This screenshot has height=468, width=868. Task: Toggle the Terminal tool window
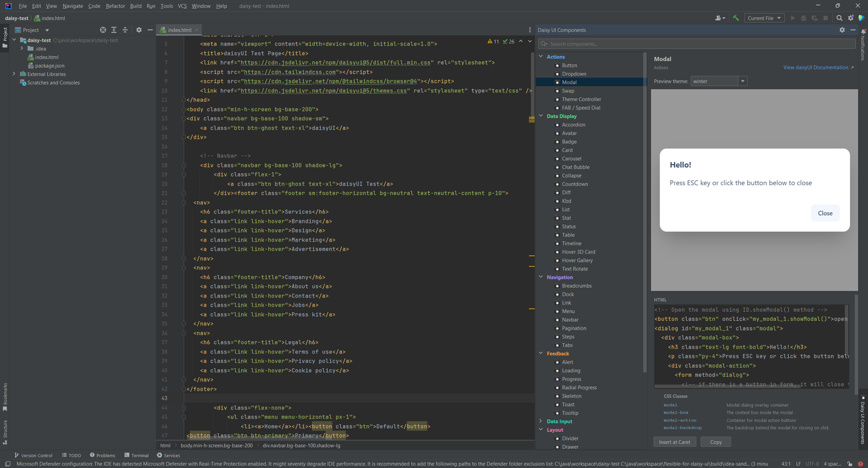pos(136,456)
